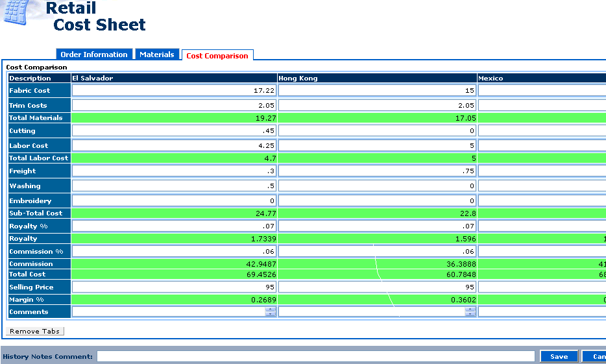
Task: Open the Order Information tab
Action: 94,54
